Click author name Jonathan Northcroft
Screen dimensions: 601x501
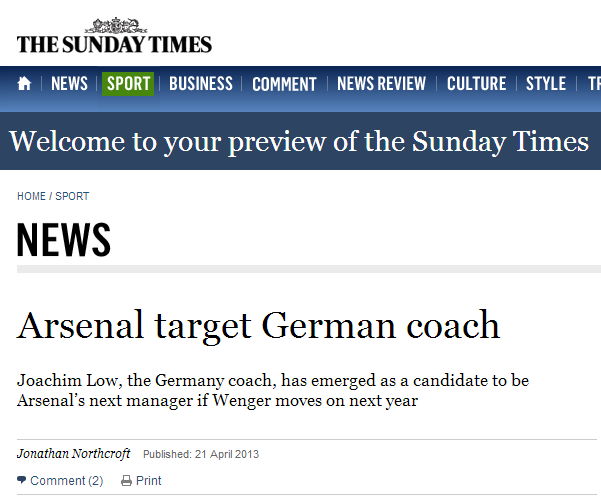[x=74, y=454]
